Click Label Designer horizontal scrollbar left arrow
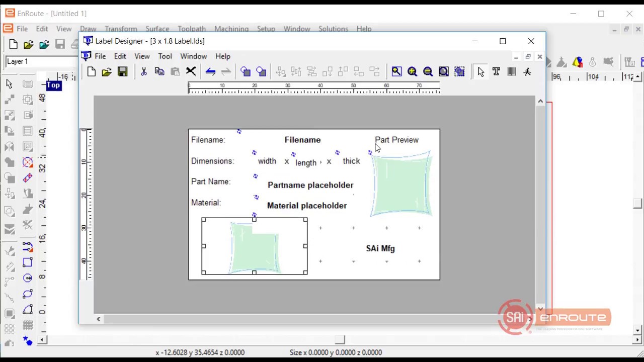This screenshot has width=644, height=362. coord(99,319)
